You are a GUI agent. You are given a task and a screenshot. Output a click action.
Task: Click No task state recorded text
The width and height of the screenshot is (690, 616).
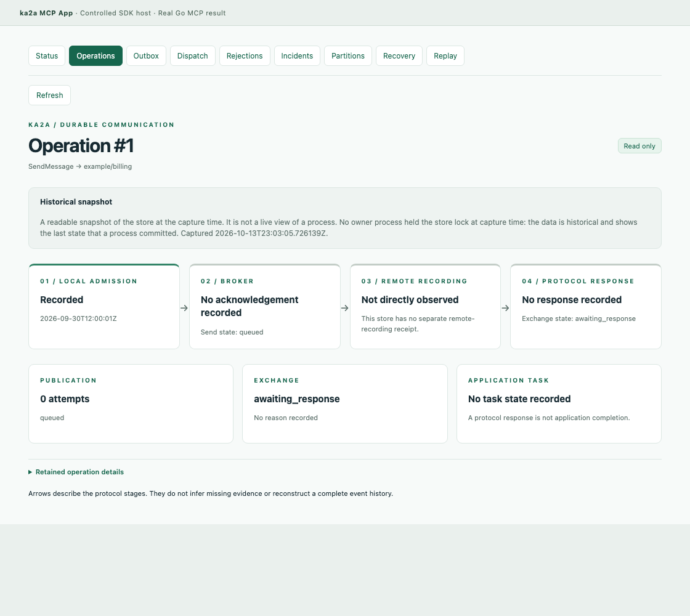[519, 399]
